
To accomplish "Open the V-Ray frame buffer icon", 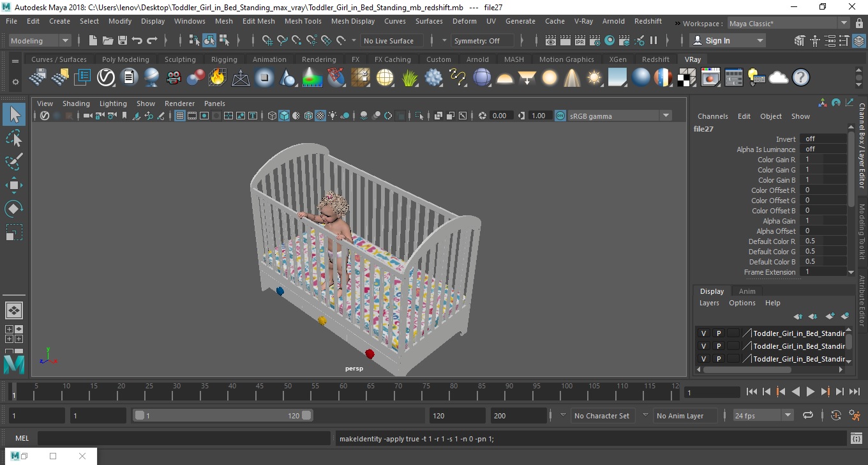I will click(x=710, y=78).
